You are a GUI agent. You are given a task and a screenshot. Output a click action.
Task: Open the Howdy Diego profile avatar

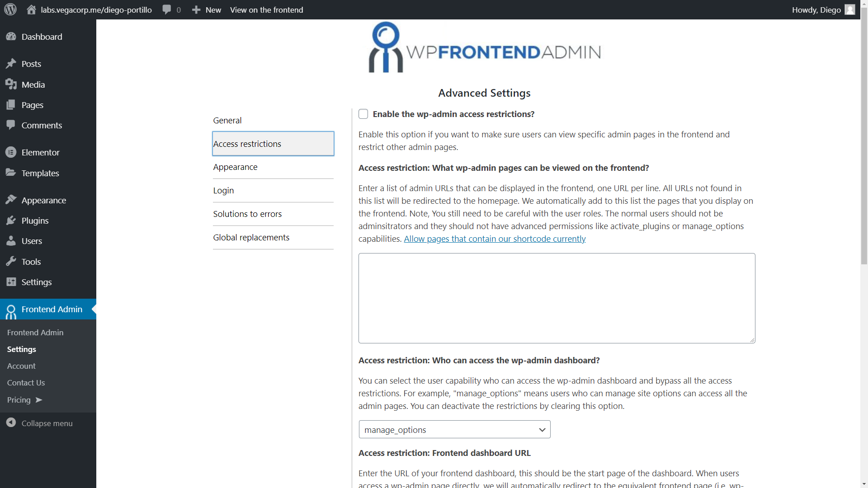tap(850, 9)
